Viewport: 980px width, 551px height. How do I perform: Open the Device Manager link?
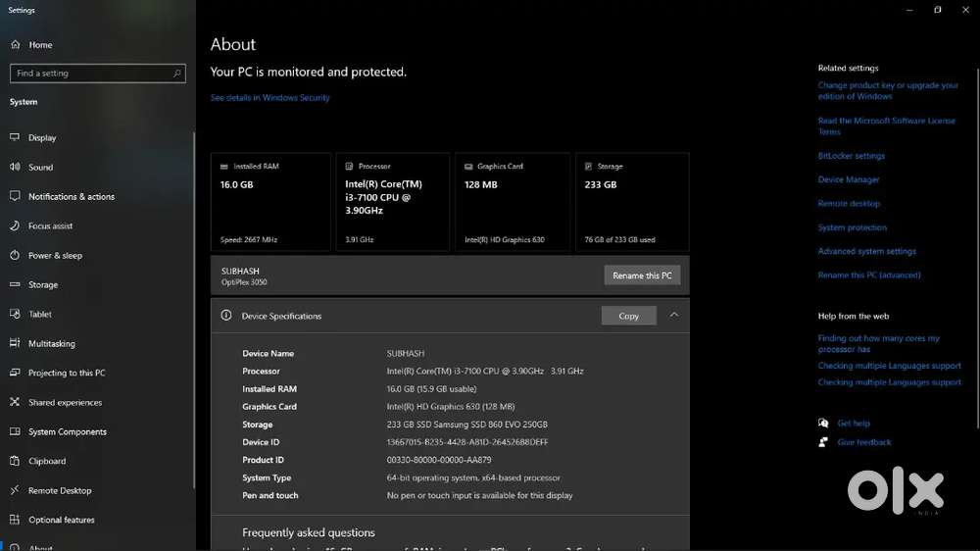848,179
